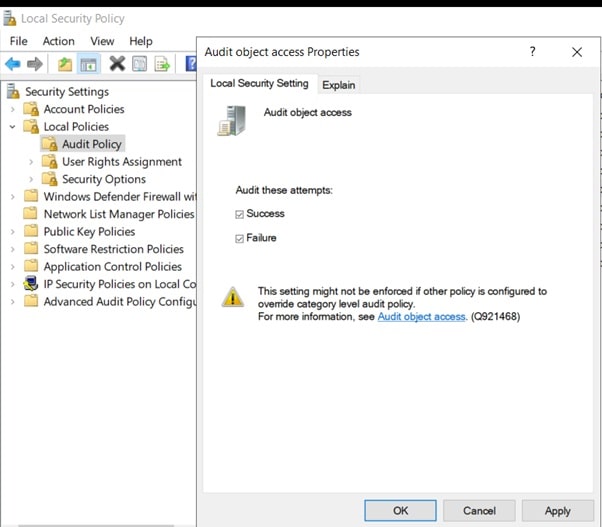
Task: Collapse the Local Policies node
Action: click(13, 127)
